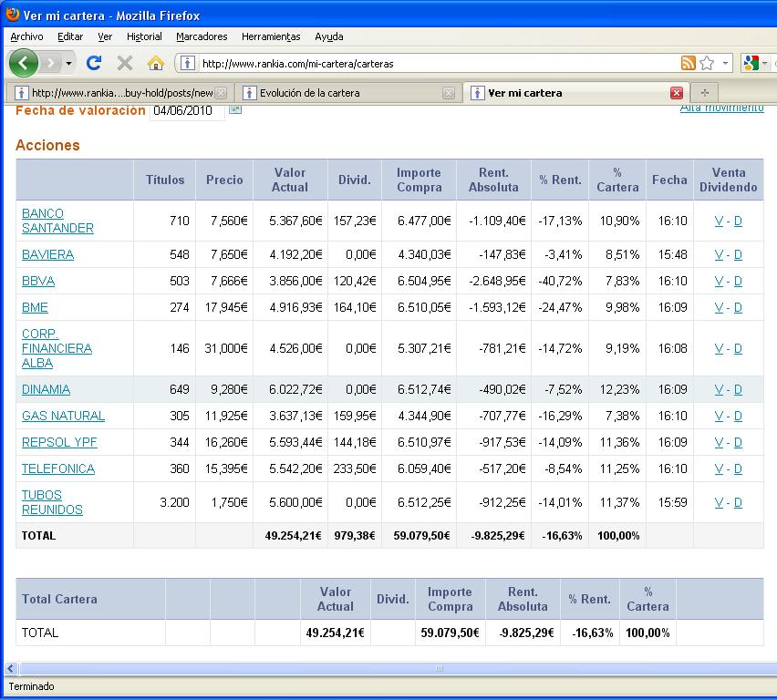Click the green Back navigation button
This screenshot has height=700, width=777.
click(24, 63)
